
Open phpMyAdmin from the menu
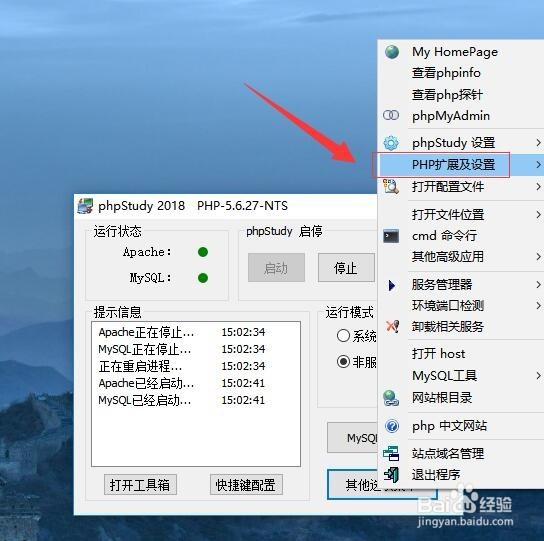point(461,116)
